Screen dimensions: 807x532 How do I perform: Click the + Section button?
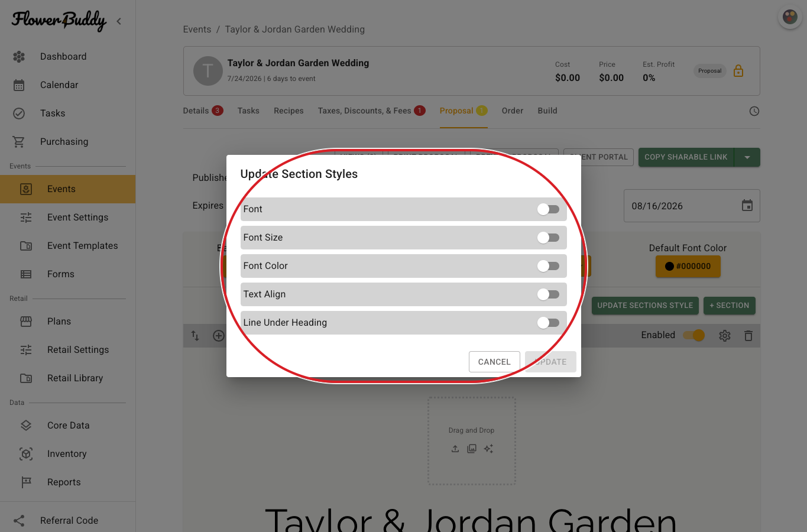[730, 306]
